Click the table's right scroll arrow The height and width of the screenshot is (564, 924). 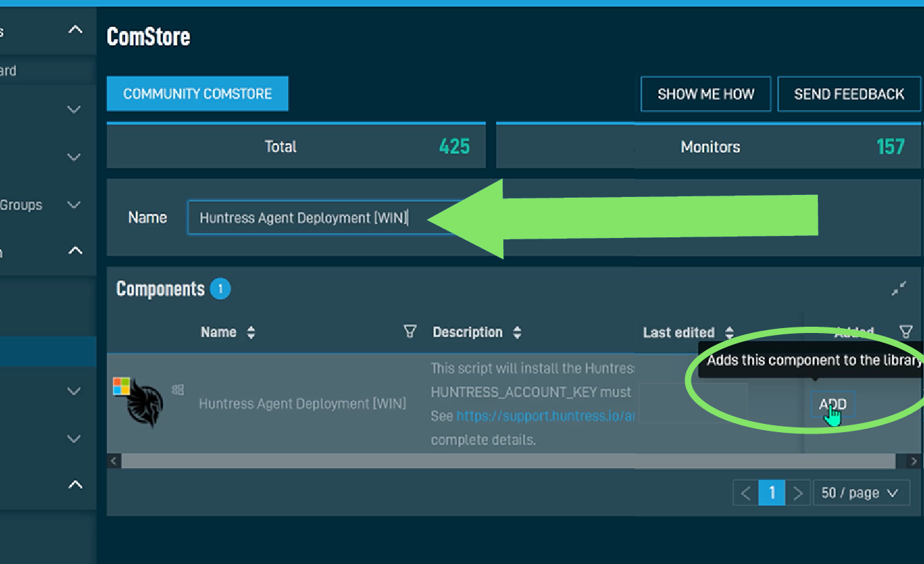coord(914,461)
